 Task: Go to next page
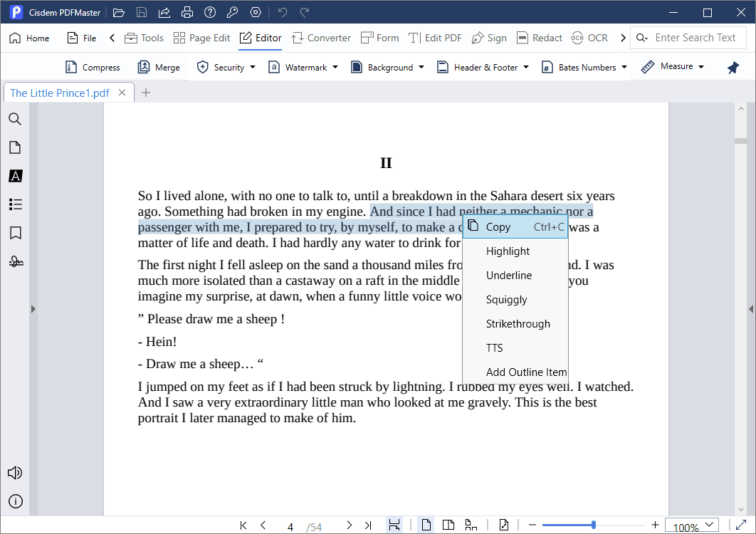(349, 525)
